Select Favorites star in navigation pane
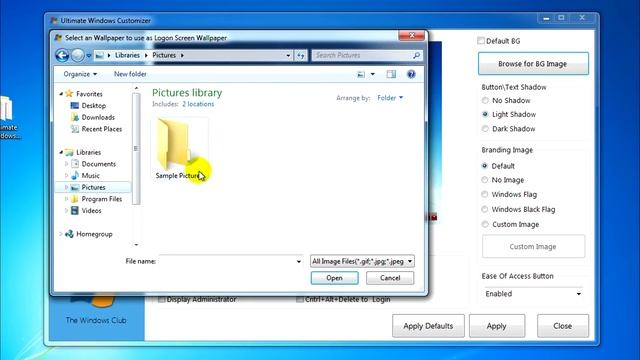This screenshot has width=640, height=360. 69,93
